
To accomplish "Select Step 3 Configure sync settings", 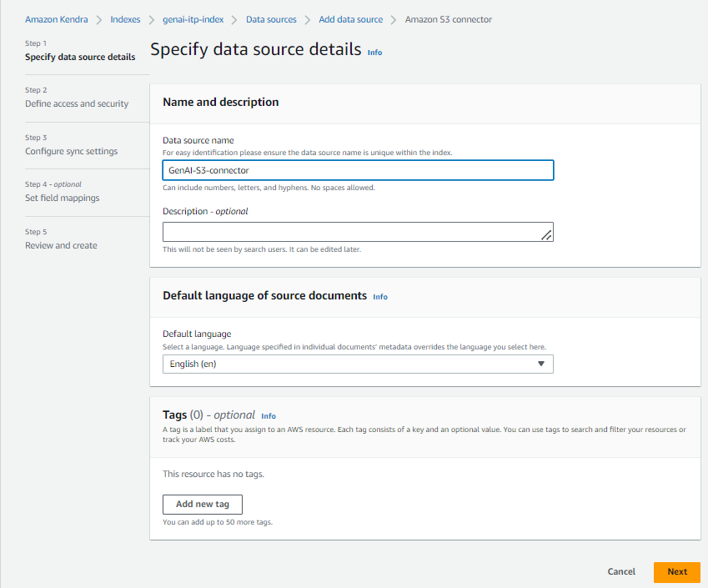I will (71, 152).
